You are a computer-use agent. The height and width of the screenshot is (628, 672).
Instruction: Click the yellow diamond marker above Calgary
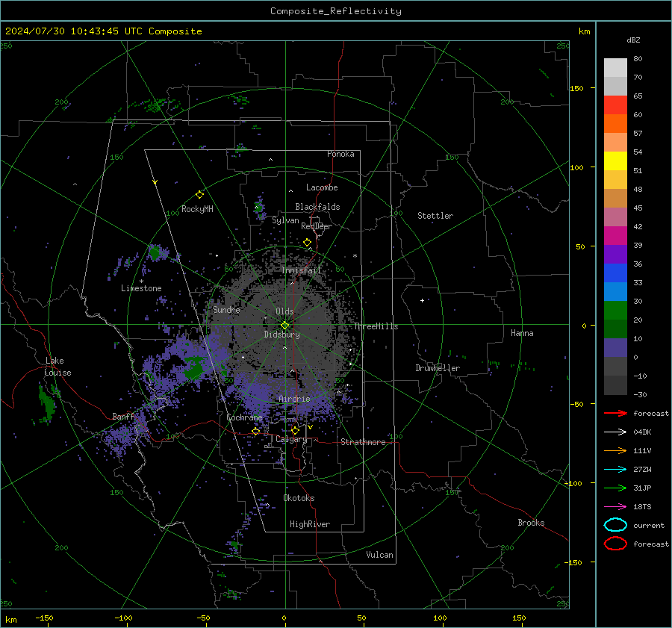tap(295, 430)
